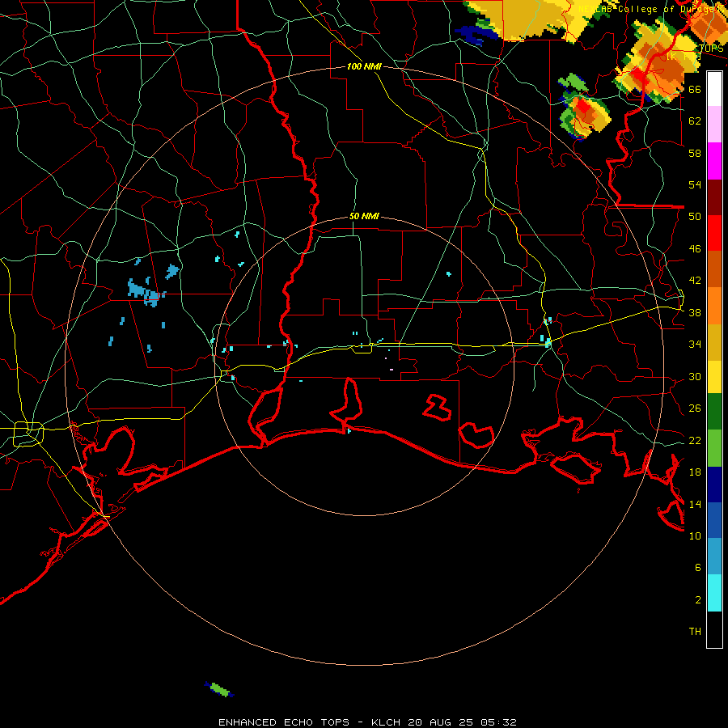Click the NEXLAB College of DuPage label
The width and height of the screenshot is (728, 728).
coord(650,9)
